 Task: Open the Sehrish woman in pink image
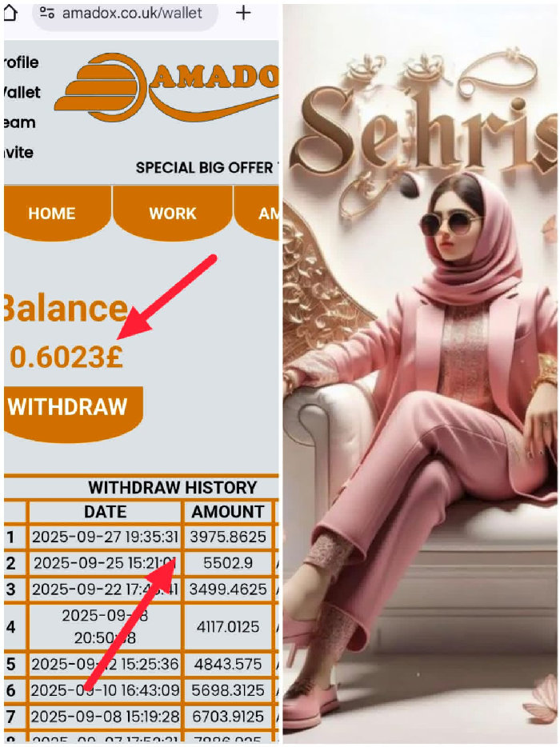[x=420, y=374]
